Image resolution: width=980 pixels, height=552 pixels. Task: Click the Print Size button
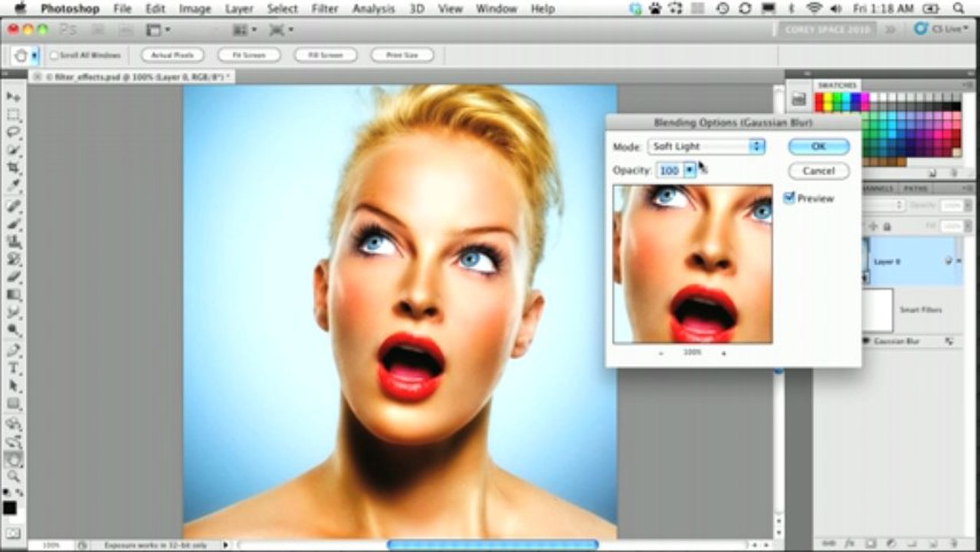tap(402, 55)
